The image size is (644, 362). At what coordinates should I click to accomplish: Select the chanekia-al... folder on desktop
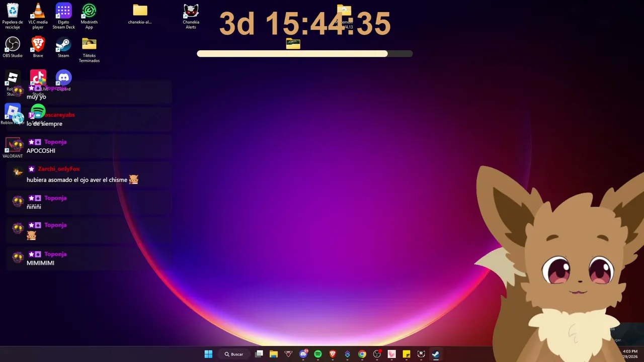click(x=140, y=14)
